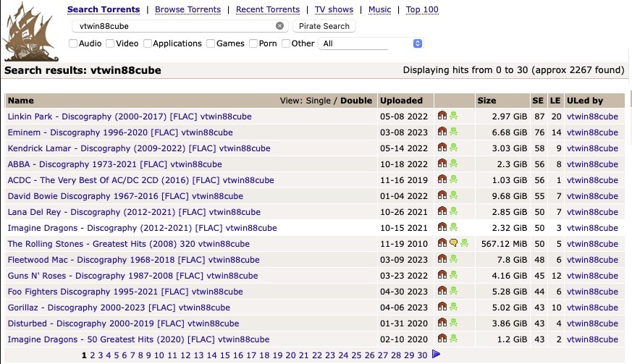Image resolution: width=632 pixels, height=364 pixels.
Task: Check the Applications category checkbox
Action: (148, 43)
